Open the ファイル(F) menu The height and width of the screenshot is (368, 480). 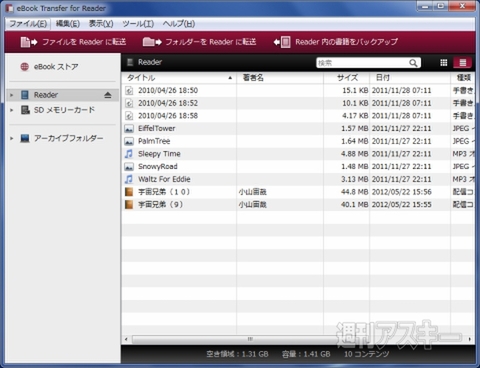28,24
